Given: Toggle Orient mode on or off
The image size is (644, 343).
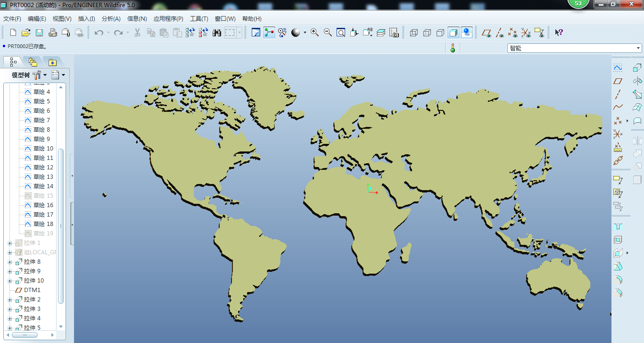Looking at the screenshot, I should tap(282, 33).
